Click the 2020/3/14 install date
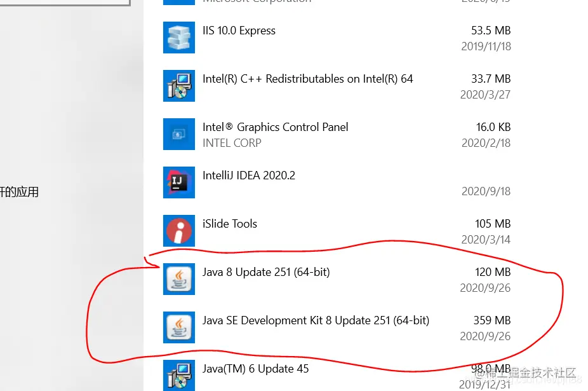 click(x=486, y=240)
